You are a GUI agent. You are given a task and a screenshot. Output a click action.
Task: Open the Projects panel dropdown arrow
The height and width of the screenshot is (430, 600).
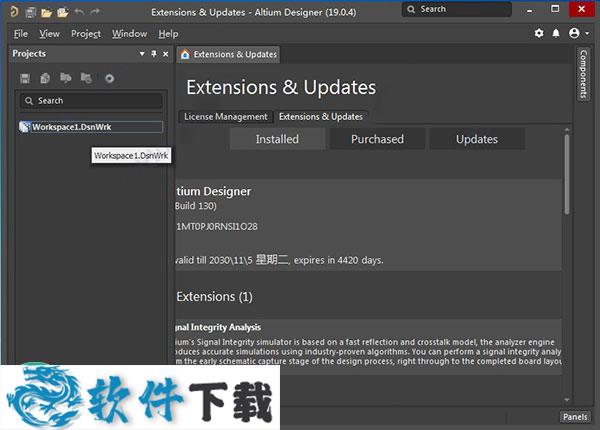pos(142,54)
